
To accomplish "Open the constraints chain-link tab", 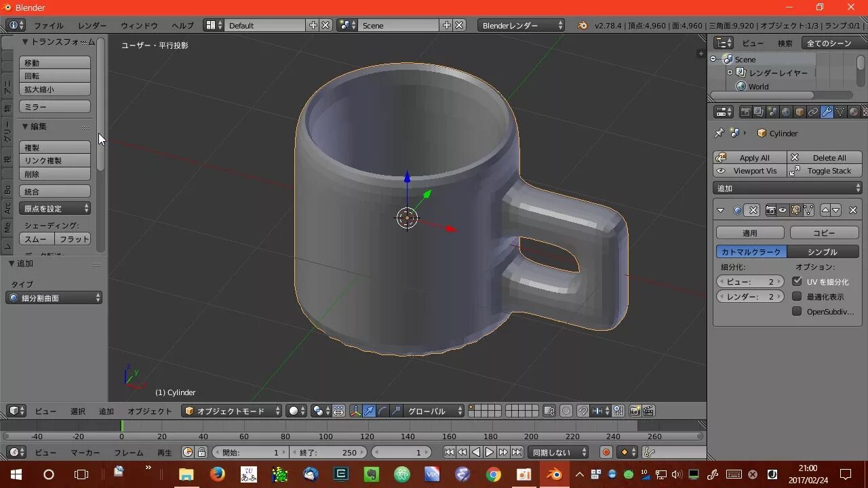I will click(x=813, y=112).
